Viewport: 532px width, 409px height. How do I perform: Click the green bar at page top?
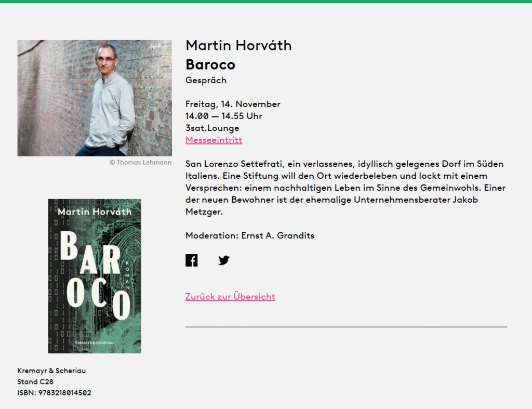click(266, 2)
